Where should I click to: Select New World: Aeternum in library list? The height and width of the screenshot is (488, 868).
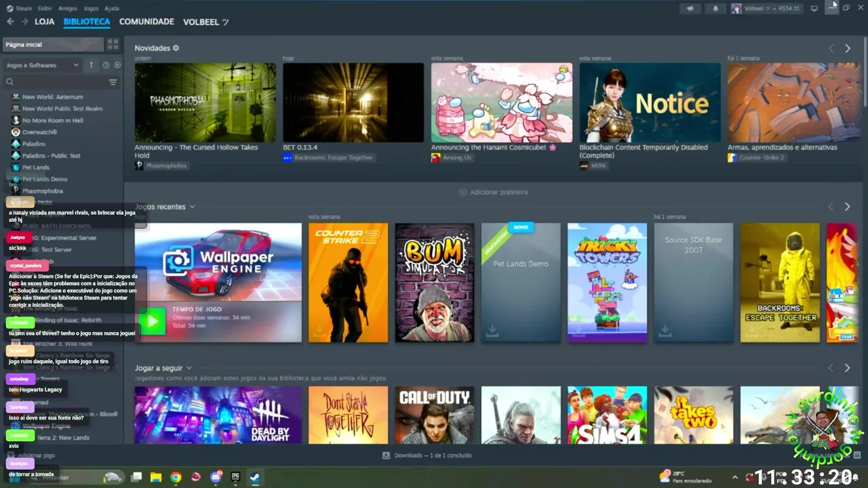click(x=52, y=97)
